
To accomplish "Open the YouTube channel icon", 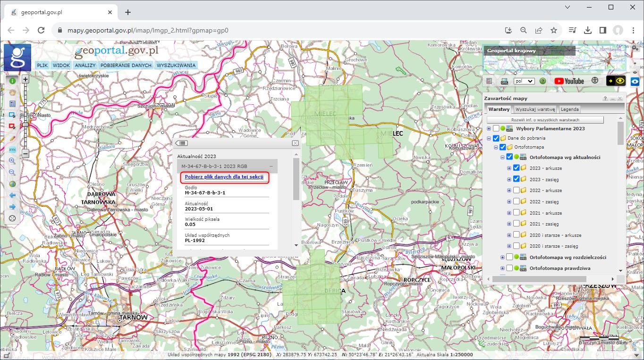I will 569,81.
